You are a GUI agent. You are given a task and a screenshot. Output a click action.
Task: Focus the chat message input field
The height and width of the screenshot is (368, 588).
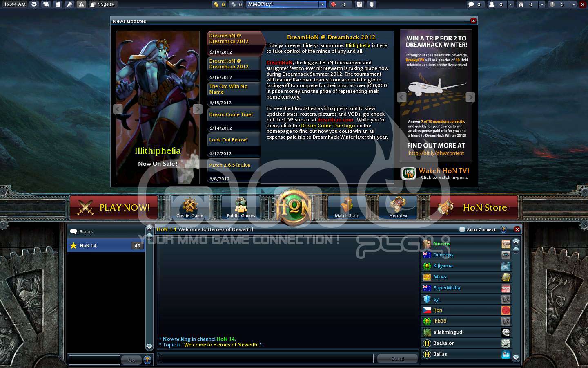266,359
